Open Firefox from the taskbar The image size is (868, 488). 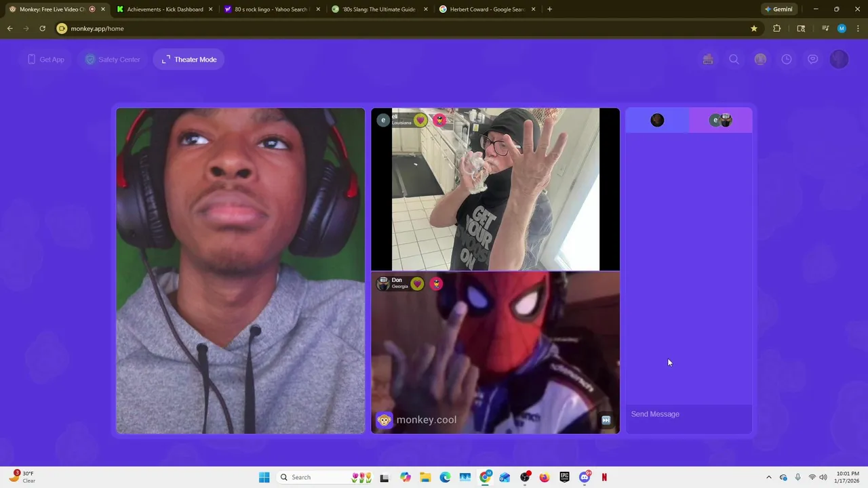(x=545, y=477)
